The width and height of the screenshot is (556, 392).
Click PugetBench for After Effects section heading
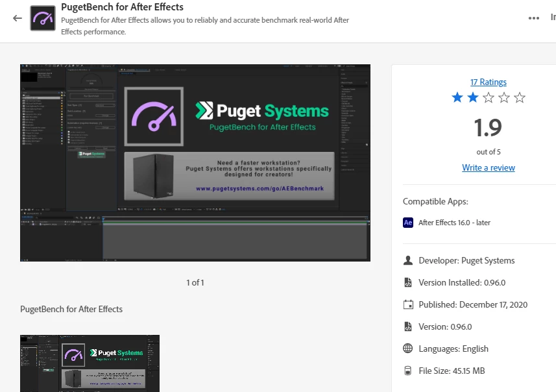tap(71, 309)
